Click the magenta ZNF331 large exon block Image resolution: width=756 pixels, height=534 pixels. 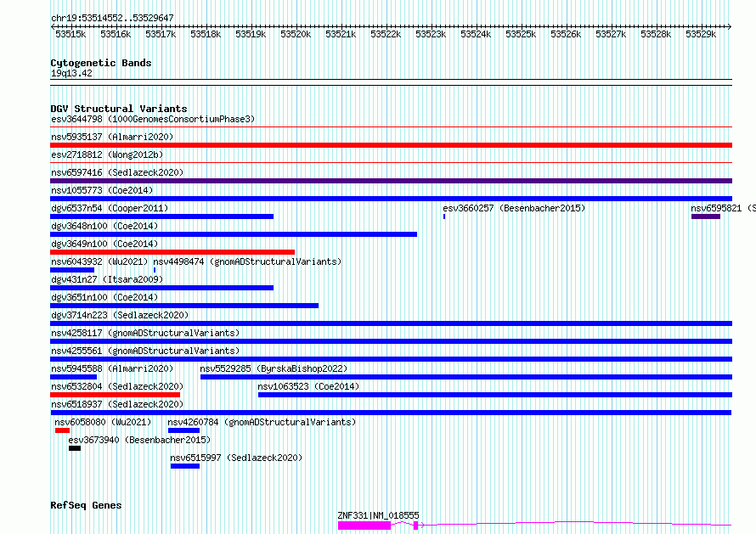364,526
